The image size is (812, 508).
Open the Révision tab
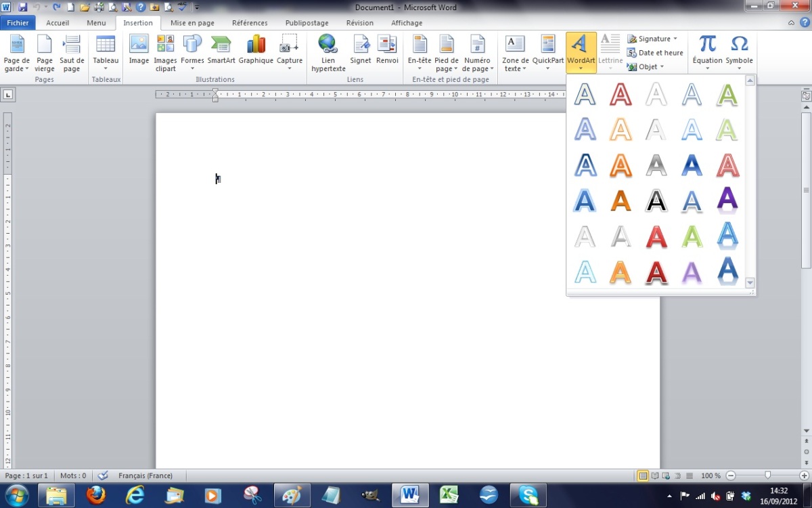pyautogui.click(x=360, y=23)
